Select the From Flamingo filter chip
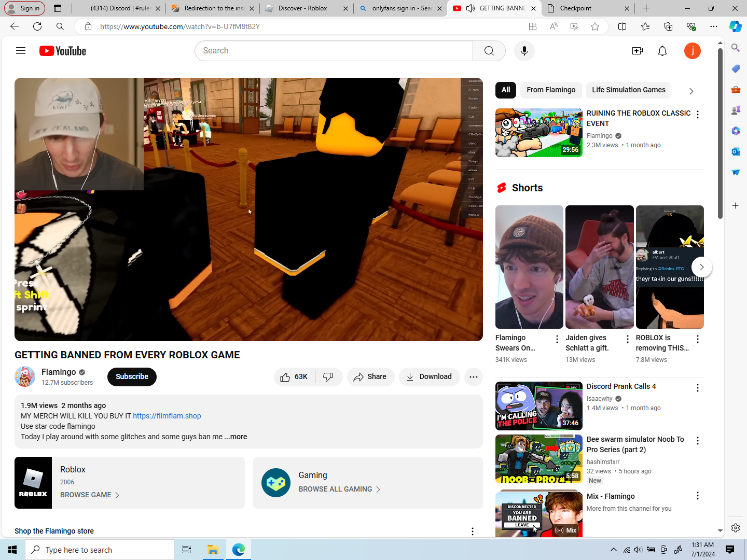 tap(551, 90)
